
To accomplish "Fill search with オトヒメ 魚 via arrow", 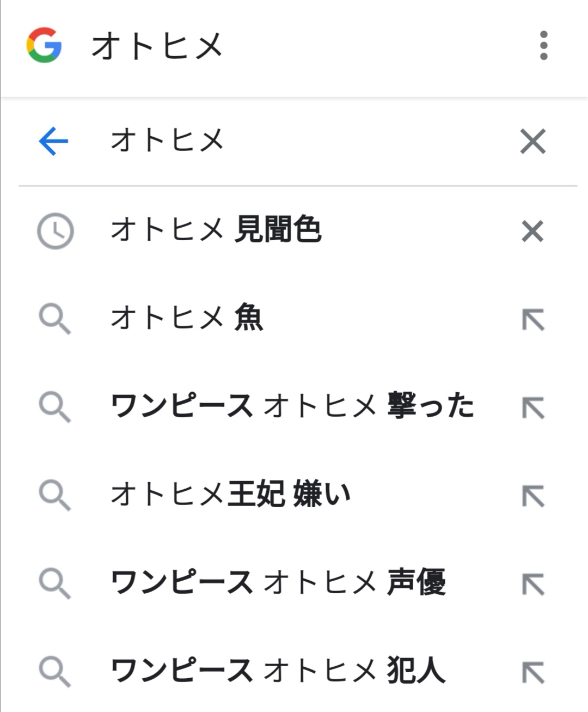I will (x=533, y=320).
